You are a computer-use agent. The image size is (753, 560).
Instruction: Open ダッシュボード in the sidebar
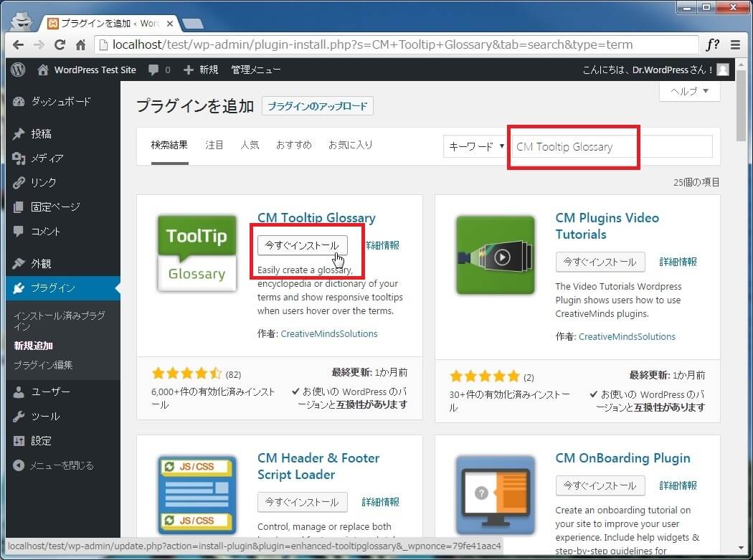pos(60,102)
